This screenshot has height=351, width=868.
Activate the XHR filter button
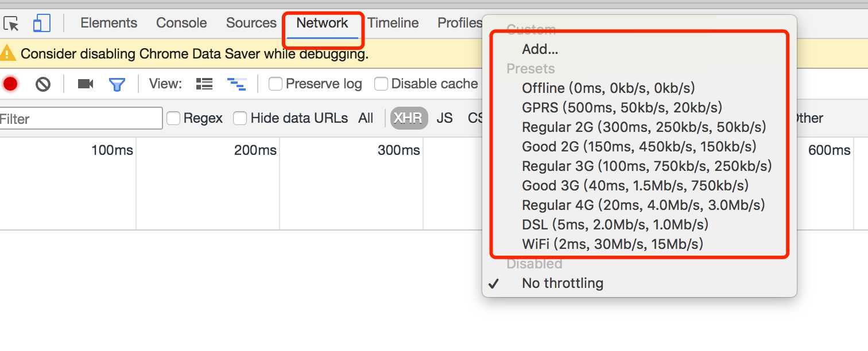(x=409, y=118)
